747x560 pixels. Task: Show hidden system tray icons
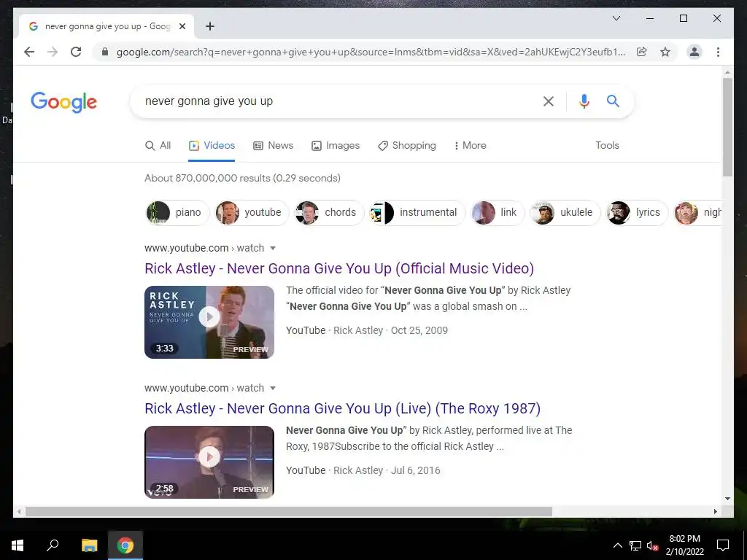pyautogui.click(x=617, y=545)
